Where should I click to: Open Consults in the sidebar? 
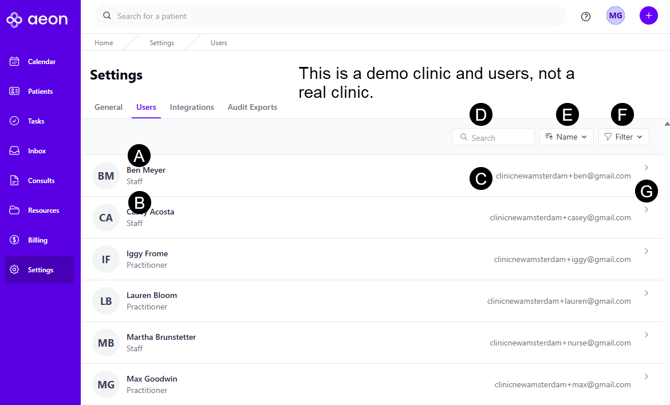(x=40, y=181)
